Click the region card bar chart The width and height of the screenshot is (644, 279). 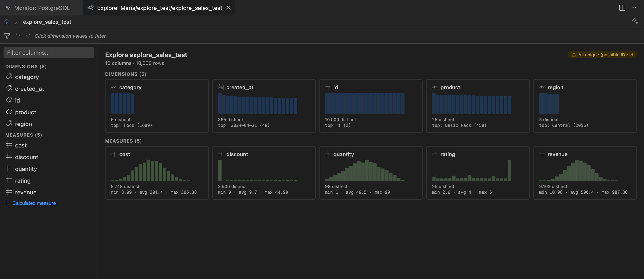click(x=549, y=104)
